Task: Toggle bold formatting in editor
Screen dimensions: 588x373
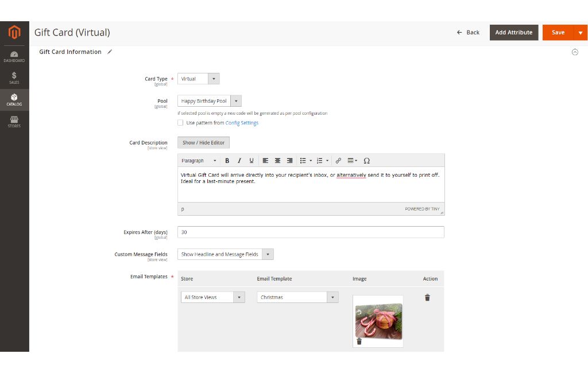Action: 227,161
